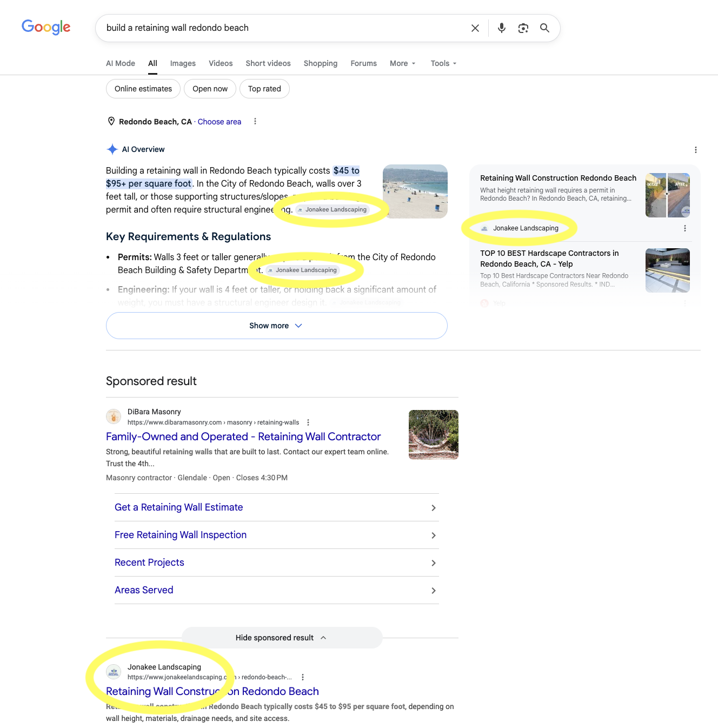Viewport: 718px width, 728px height.
Task: Click Jonakee Landscaping source name in the right panel
Action: (x=526, y=228)
